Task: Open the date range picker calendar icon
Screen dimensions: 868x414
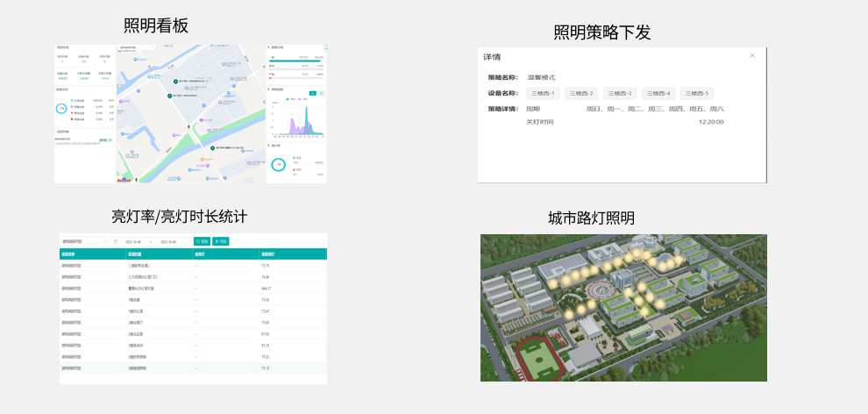Action: pos(116,241)
